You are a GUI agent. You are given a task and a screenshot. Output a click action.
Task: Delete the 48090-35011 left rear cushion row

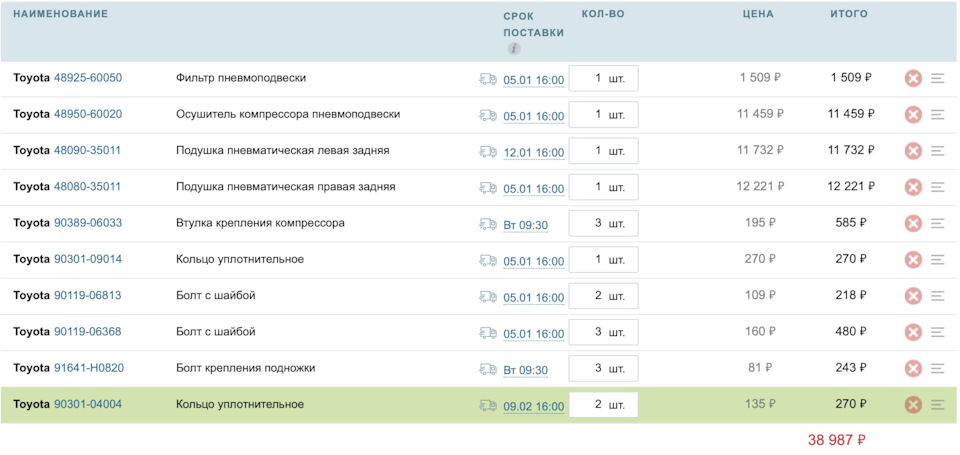[913, 151]
